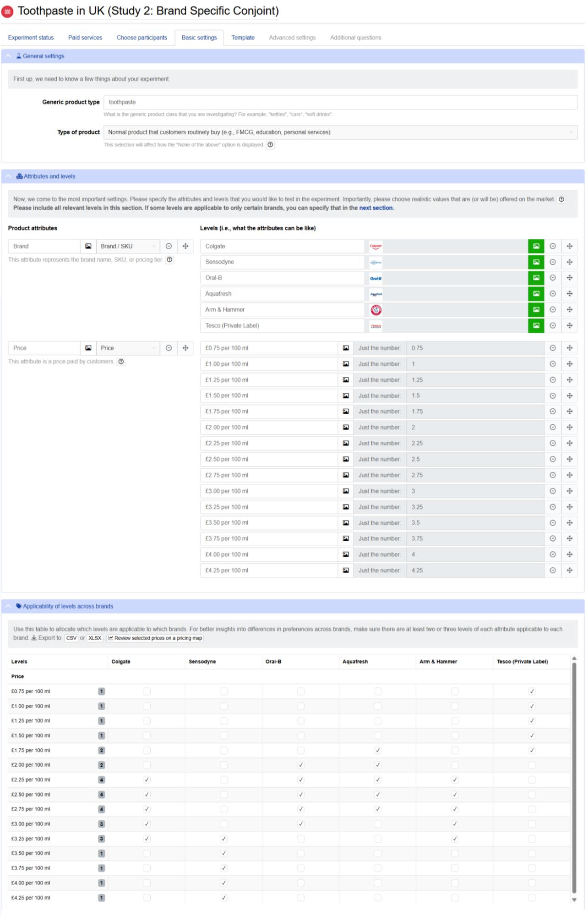Click the Colgate logo thumbnail

click(x=376, y=246)
